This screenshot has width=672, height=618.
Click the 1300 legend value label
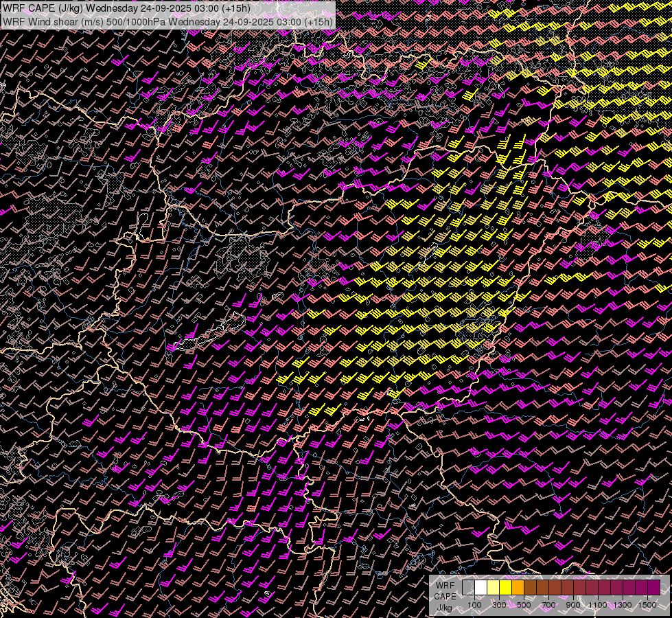coord(623,605)
